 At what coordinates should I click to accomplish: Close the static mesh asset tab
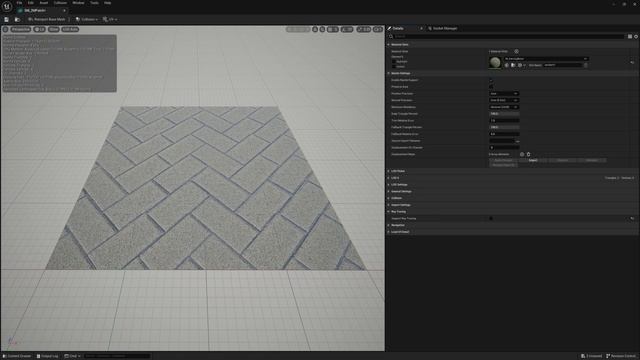64,10
